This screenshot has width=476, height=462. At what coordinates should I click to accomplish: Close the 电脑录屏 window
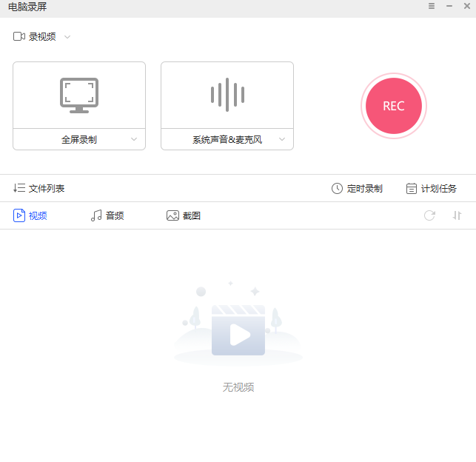467,6
